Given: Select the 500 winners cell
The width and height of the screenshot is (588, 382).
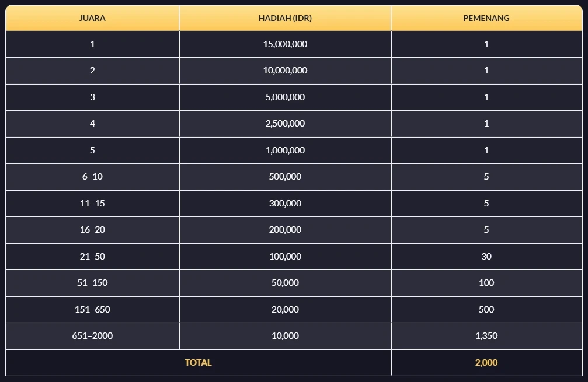Looking at the screenshot, I should tap(486, 310).
